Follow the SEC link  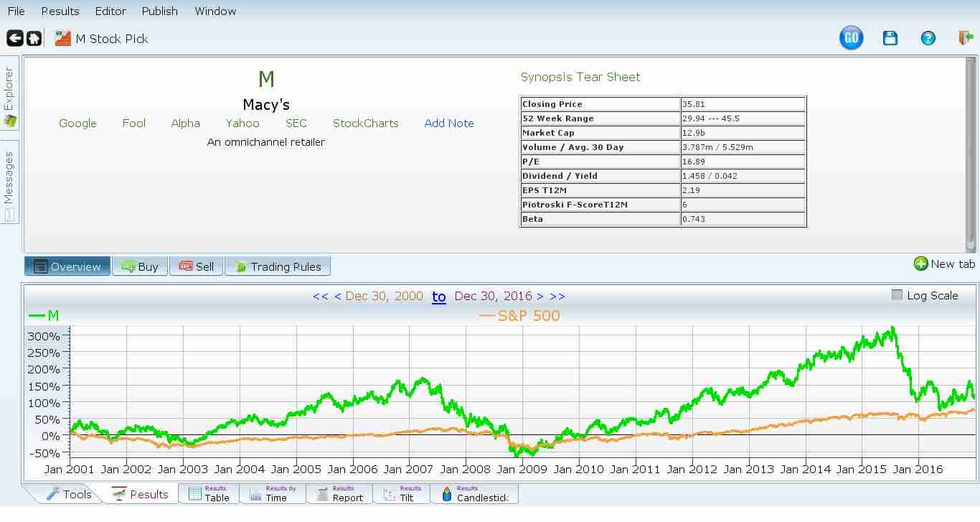(296, 123)
